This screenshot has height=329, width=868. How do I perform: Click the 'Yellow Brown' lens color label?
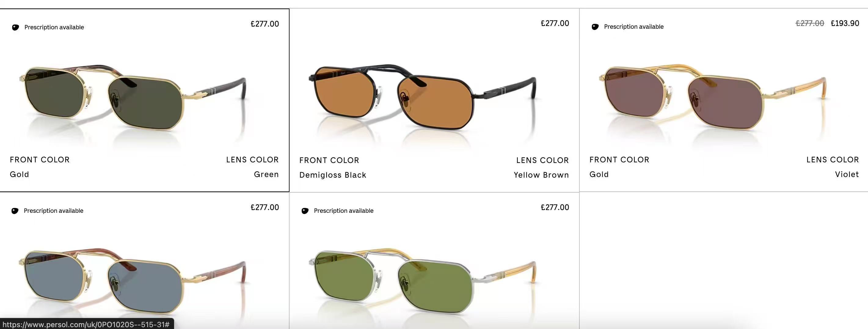tap(541, 175)
